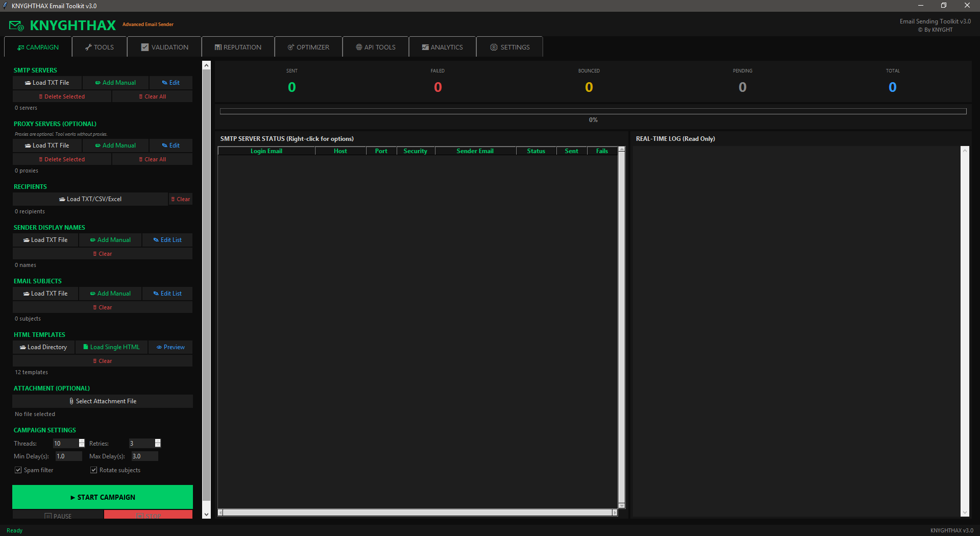
Task: Edit the SMTP servers list
Action: (171, 83)
